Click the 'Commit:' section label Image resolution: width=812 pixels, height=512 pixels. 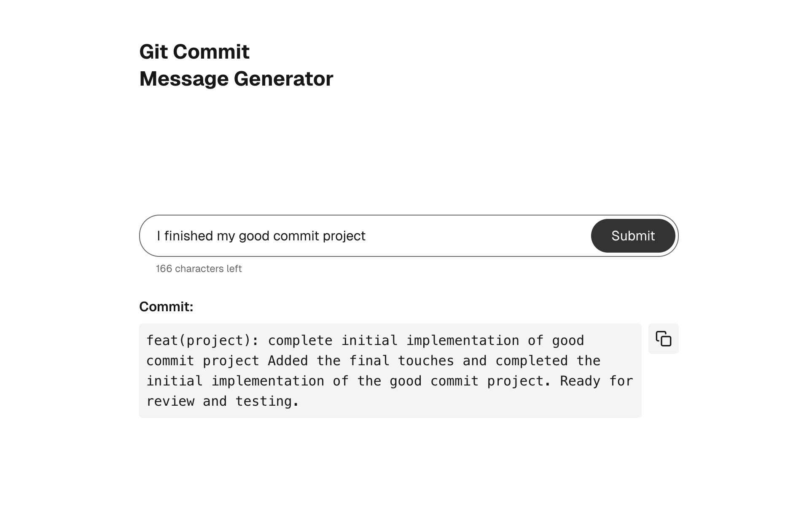point(166,307)
